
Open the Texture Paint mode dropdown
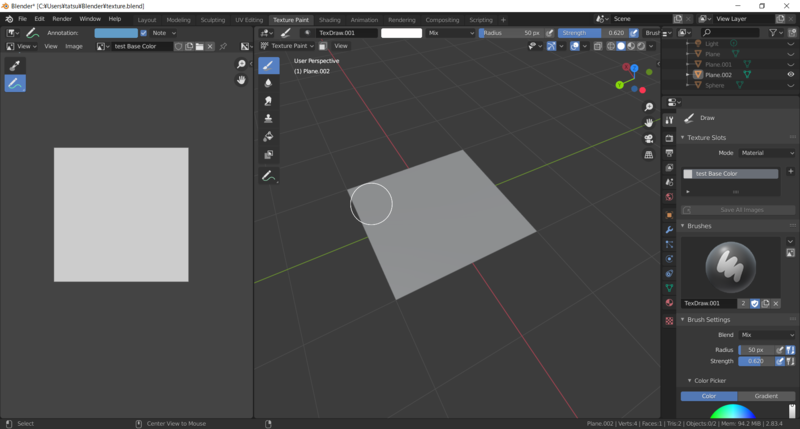pos(287,46)
